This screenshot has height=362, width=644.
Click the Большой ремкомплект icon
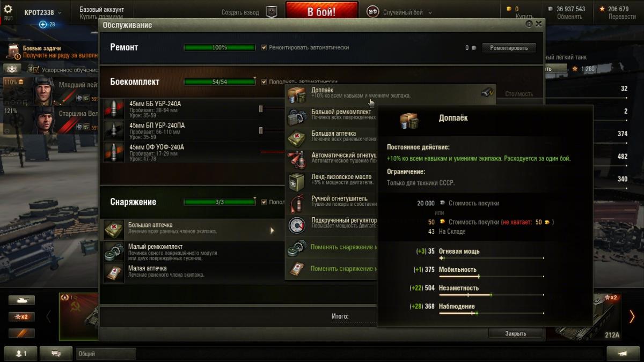297,115
